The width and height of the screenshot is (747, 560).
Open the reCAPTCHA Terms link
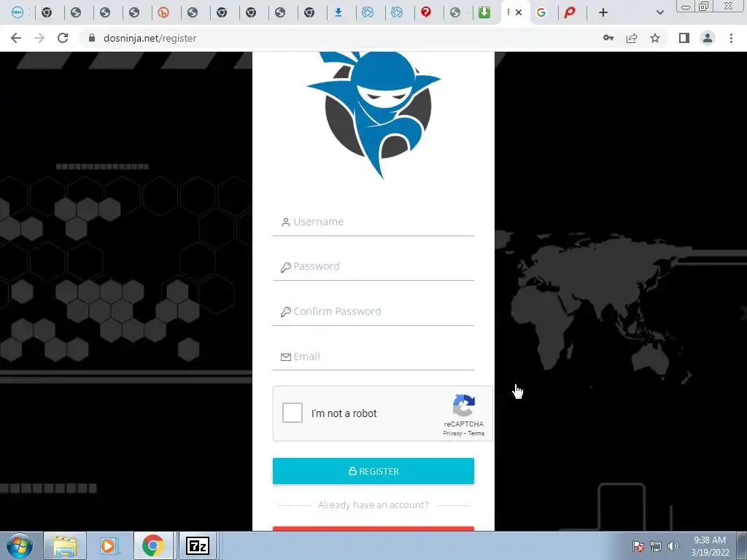pos(476,433)
